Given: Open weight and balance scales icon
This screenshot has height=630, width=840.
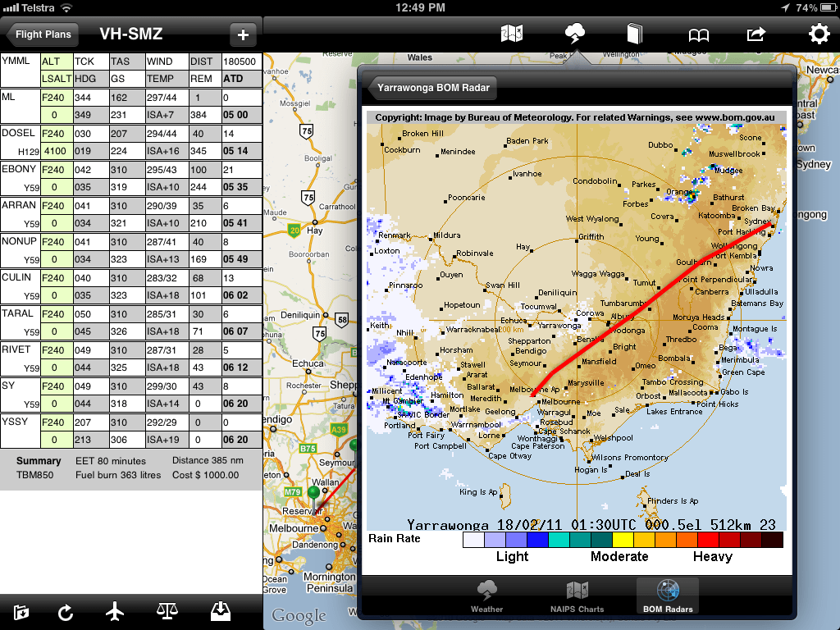Looking at the screenshot, I should (x=167, y=611).
